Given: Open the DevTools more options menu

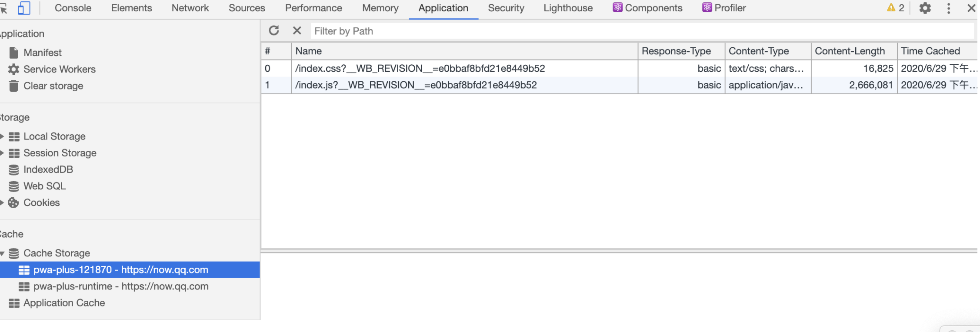Looking at the screenshot, I should click(x=948, y=8).
